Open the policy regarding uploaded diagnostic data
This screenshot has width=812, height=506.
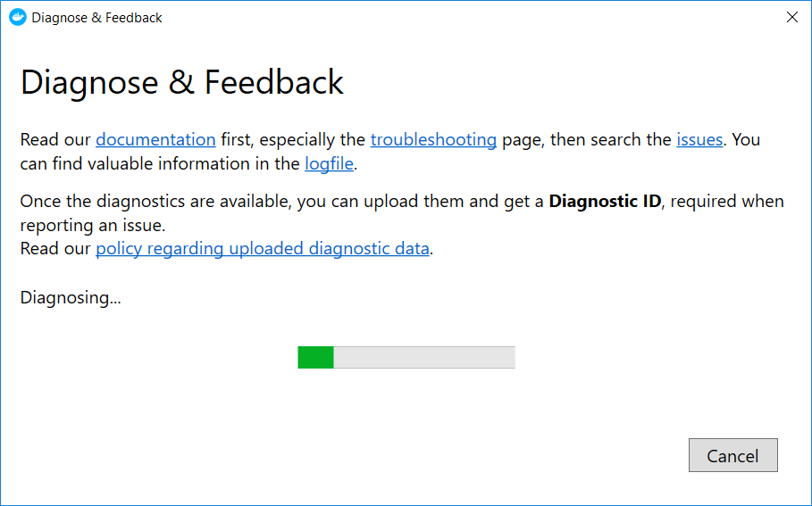(263, 248)
